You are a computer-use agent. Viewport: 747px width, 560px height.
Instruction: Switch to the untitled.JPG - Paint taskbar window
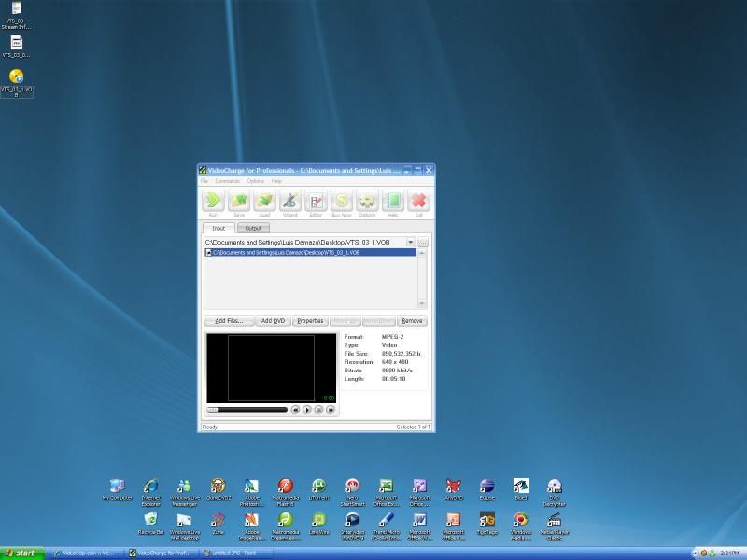(x=235, y=553)
